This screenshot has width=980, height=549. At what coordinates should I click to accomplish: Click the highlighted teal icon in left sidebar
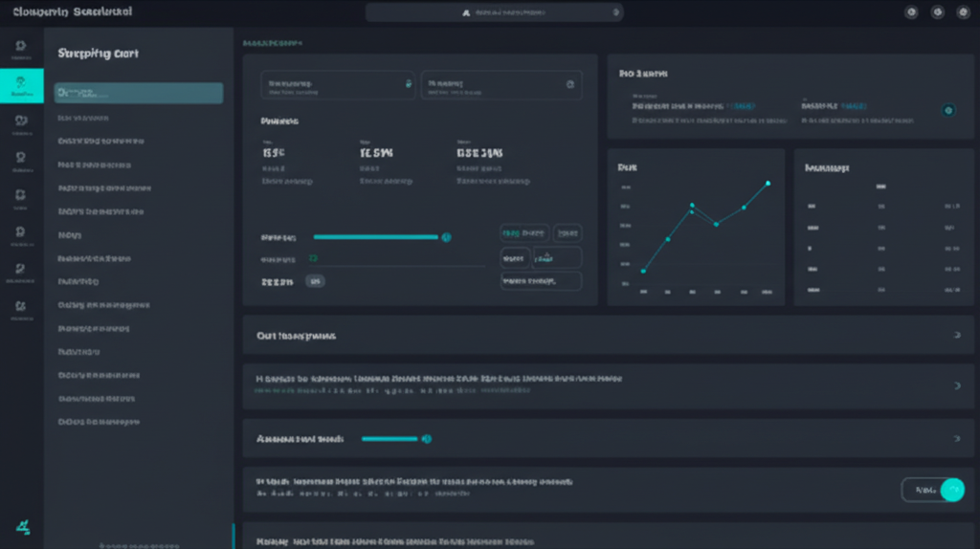pos(21,85)
